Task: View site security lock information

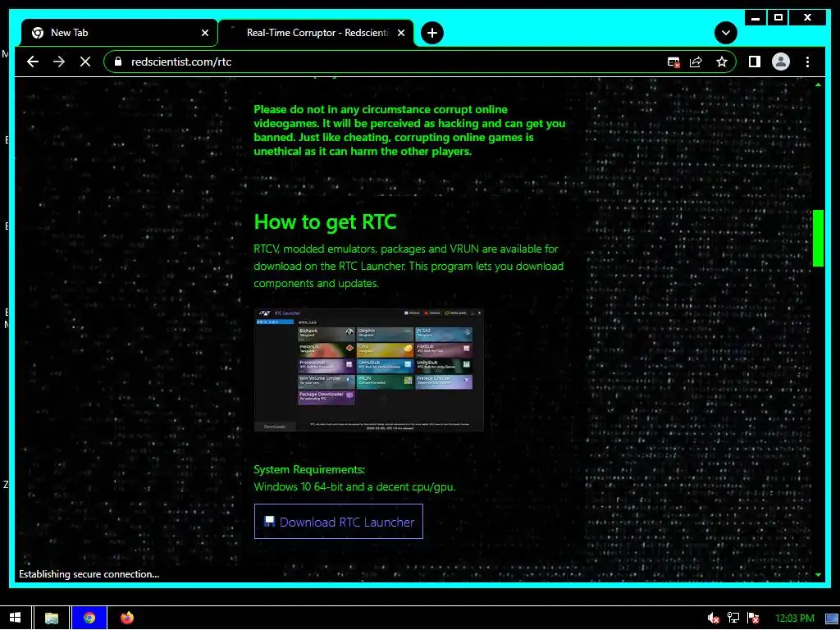Action: pos(118,62)
